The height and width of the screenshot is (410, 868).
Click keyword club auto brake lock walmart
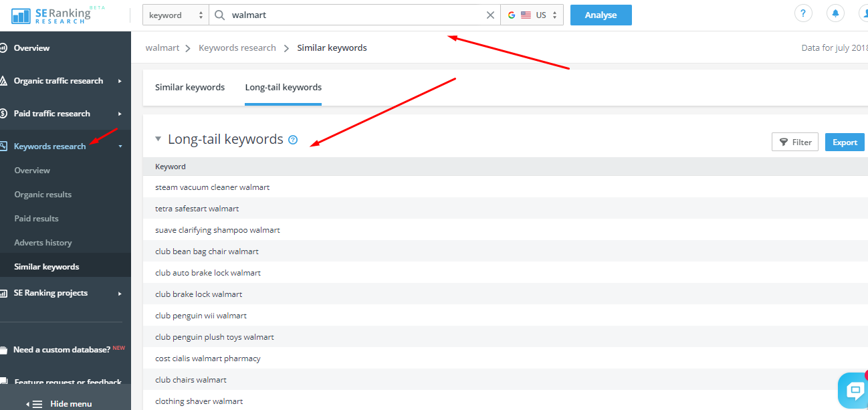(x=208, y=273)
